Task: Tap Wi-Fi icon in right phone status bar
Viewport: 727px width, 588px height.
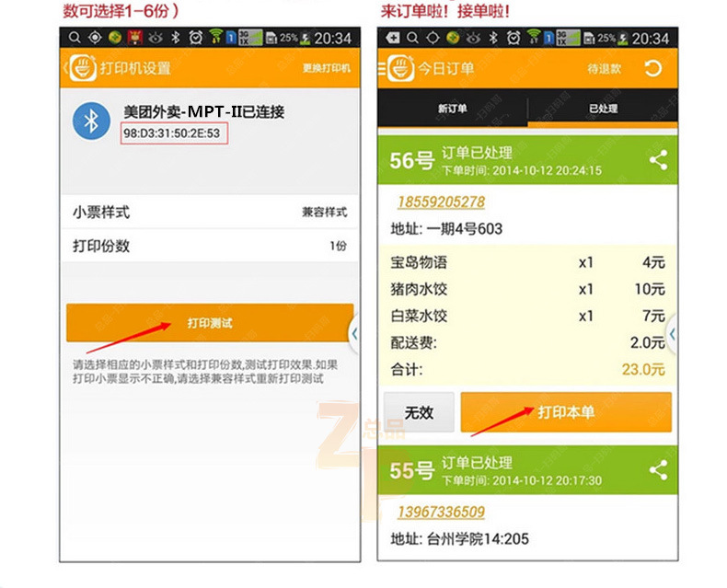Action: (x=533, y=37)
